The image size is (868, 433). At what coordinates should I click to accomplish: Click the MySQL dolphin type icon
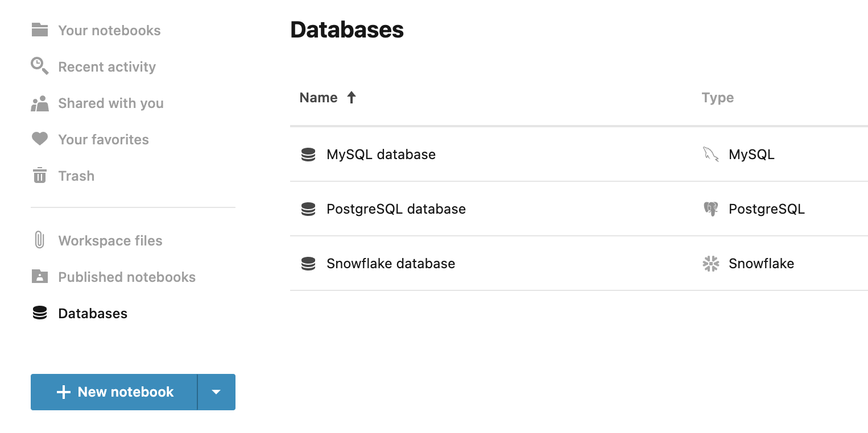tap(709, 154)
